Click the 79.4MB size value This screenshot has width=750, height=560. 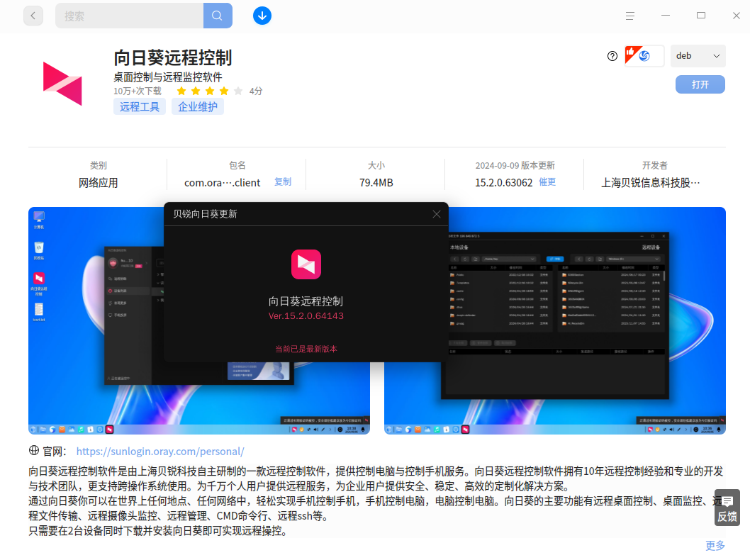[x=376, y=183]
